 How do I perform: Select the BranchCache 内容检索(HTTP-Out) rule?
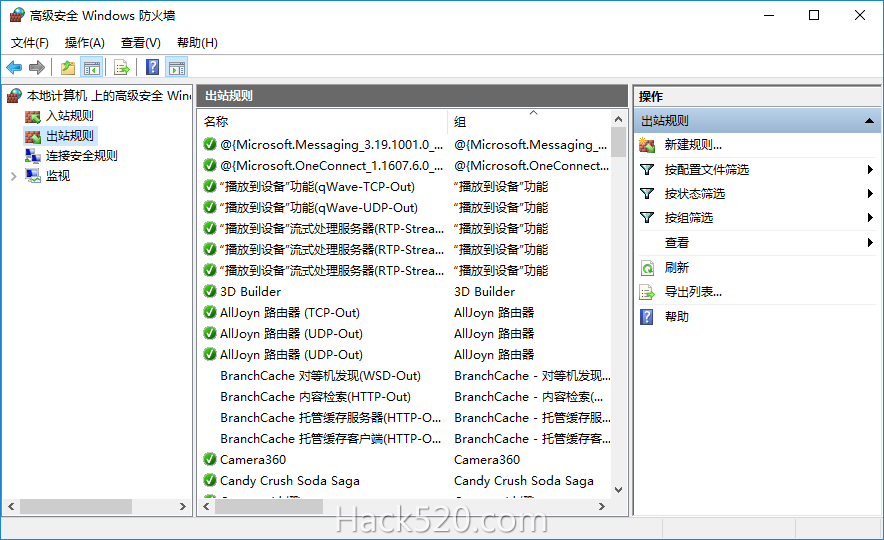point(315,396)
